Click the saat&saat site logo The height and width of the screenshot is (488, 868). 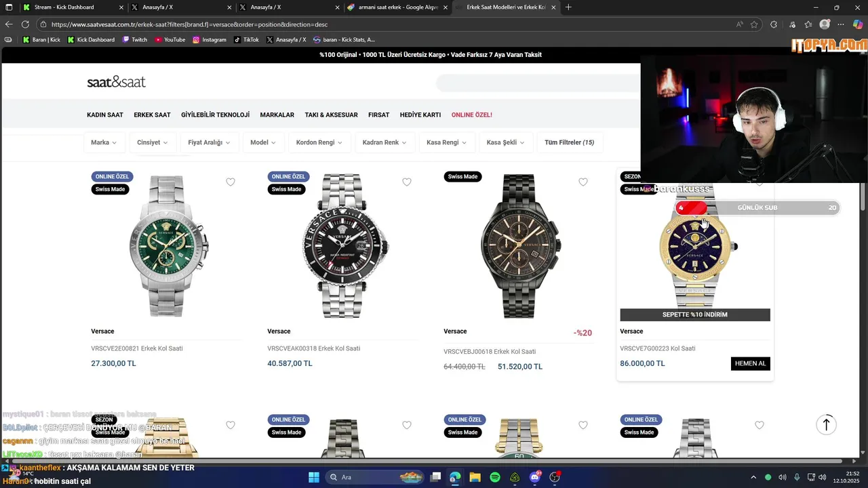(116, 82)
